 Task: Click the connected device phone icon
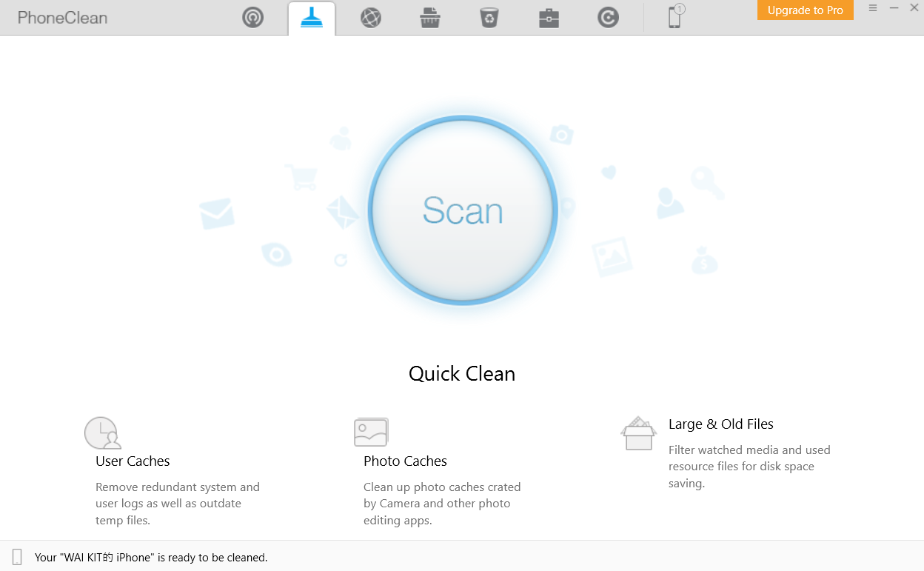pos(676,16)
